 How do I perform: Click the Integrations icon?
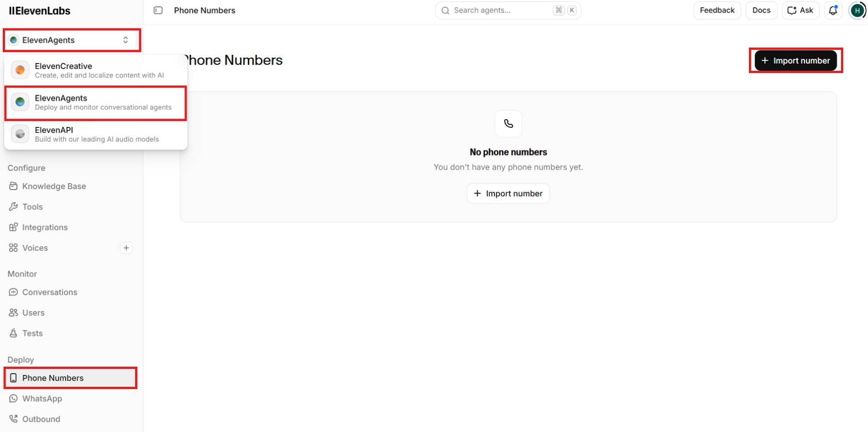tap(13, 227)
